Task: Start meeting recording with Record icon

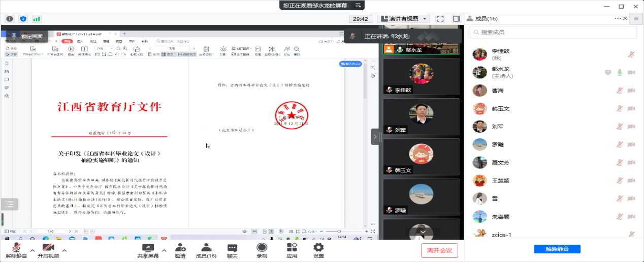Action: (x=262, y=247)
